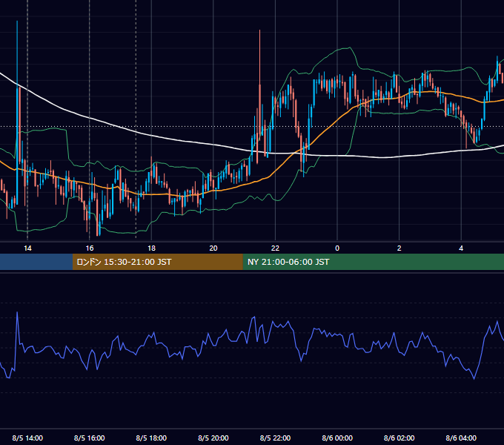The image size is (504, 445).
Task: Click the NY 21:00-06:00 JST session bar
Action: coord(373,262)
